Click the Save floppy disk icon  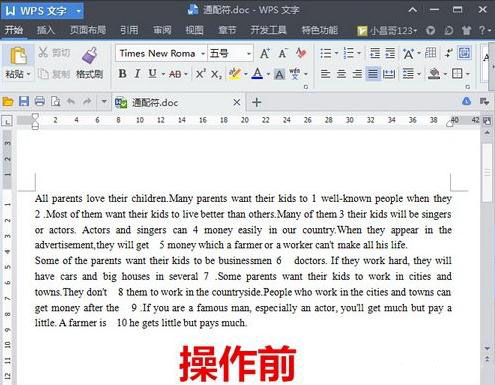pyautogui.click(x=24, y=101)
